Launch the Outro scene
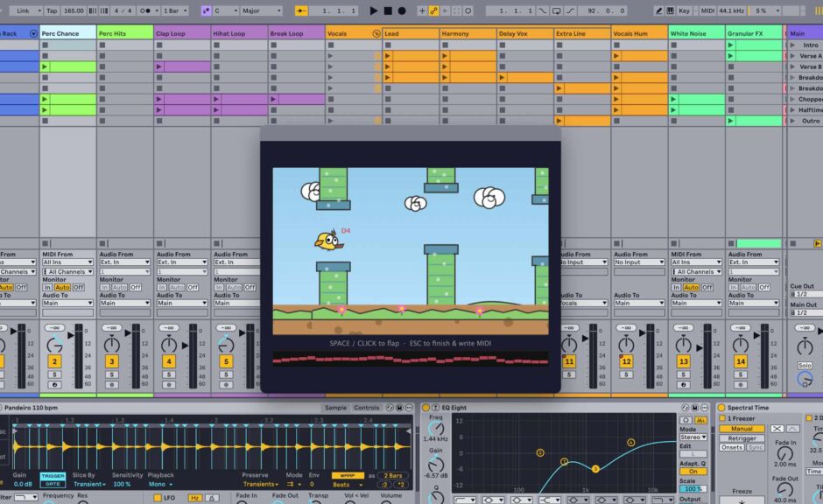The image size is (823, 504). point(792,121)
